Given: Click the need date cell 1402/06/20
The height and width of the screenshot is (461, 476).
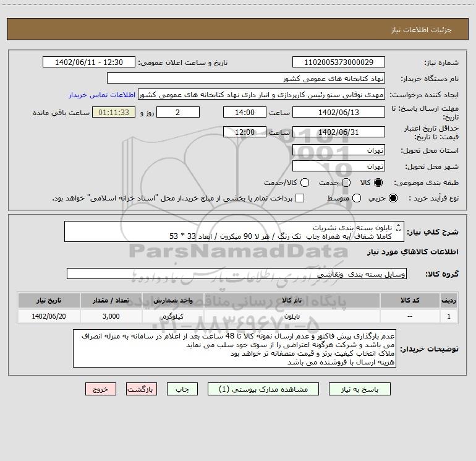Looking at the screenshot, I should tap(49, 316).
